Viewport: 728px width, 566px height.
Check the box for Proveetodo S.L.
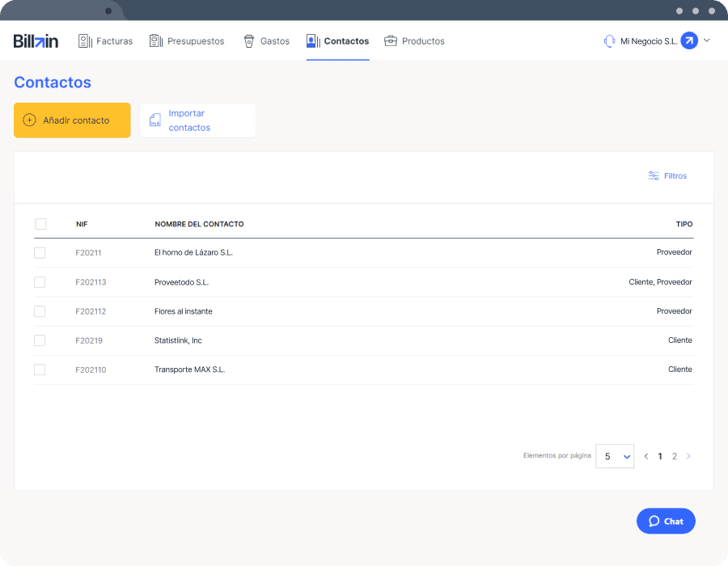coord(40,282)
